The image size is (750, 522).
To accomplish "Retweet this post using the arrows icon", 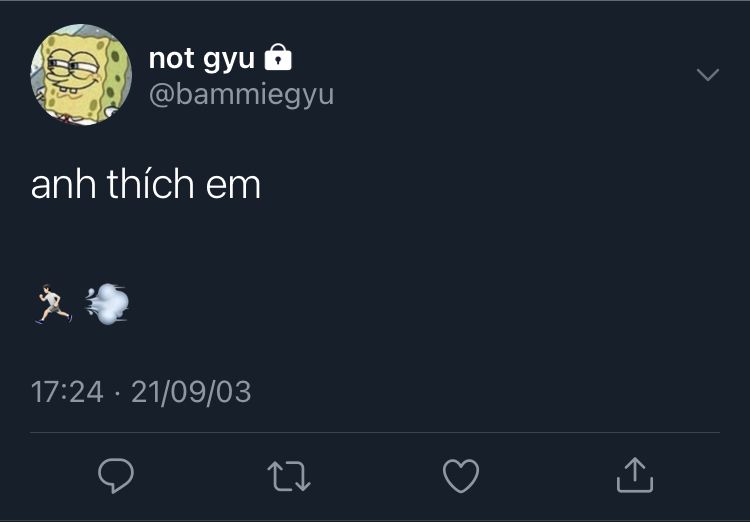I will 289,476.
